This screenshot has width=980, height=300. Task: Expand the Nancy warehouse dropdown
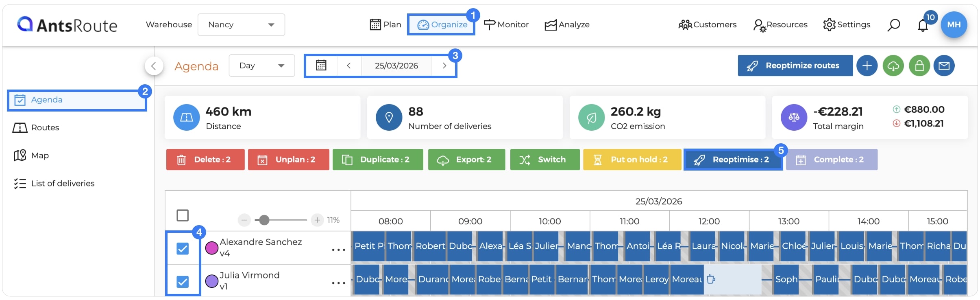click(241, 24)
